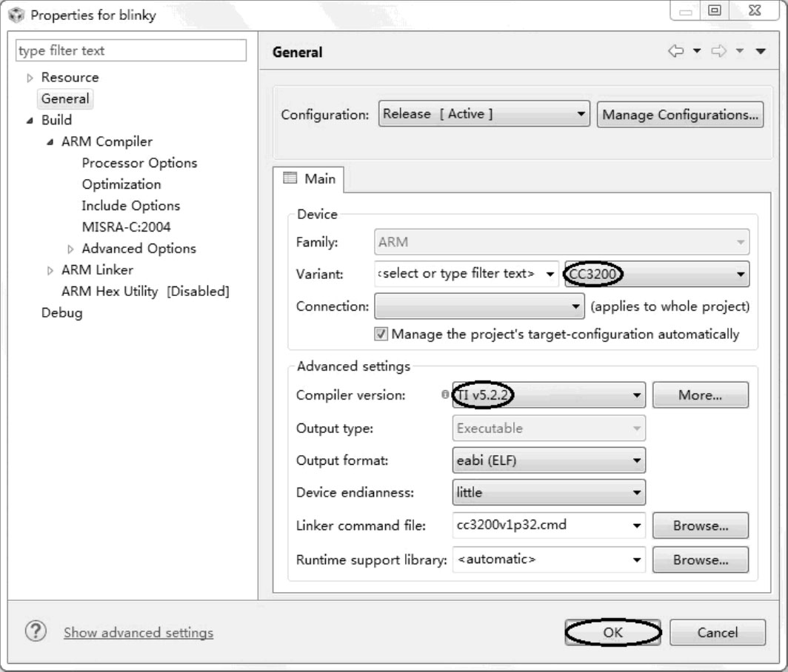
Task: Select the Main tab
Action: [x=310, y=178]
